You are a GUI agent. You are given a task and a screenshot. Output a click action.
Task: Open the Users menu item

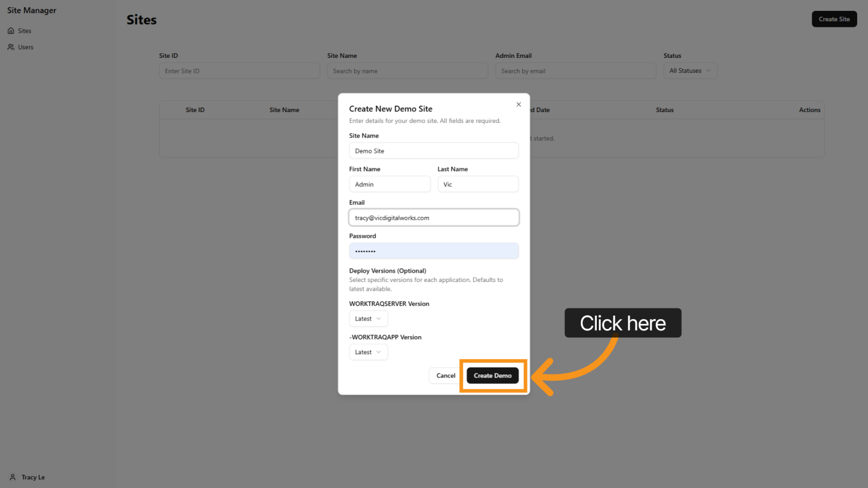[x=25, y=47]
